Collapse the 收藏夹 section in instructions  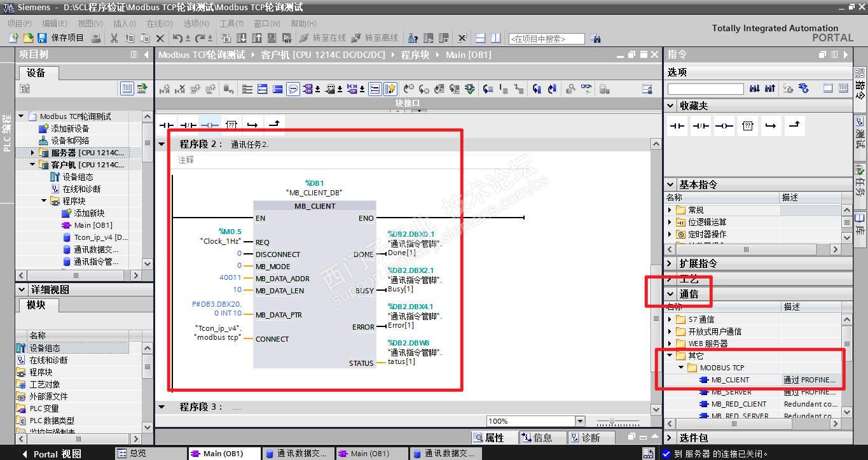point(671,106)
